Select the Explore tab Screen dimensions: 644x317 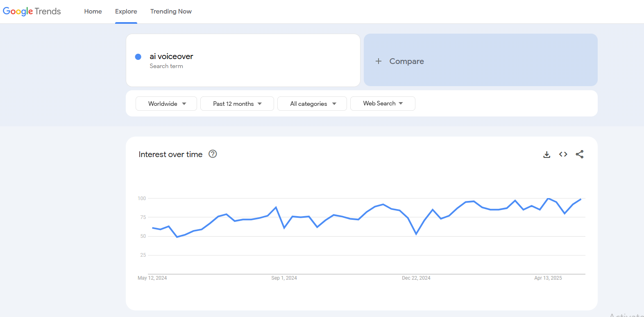pyautogui.click(x=126, y=11)
